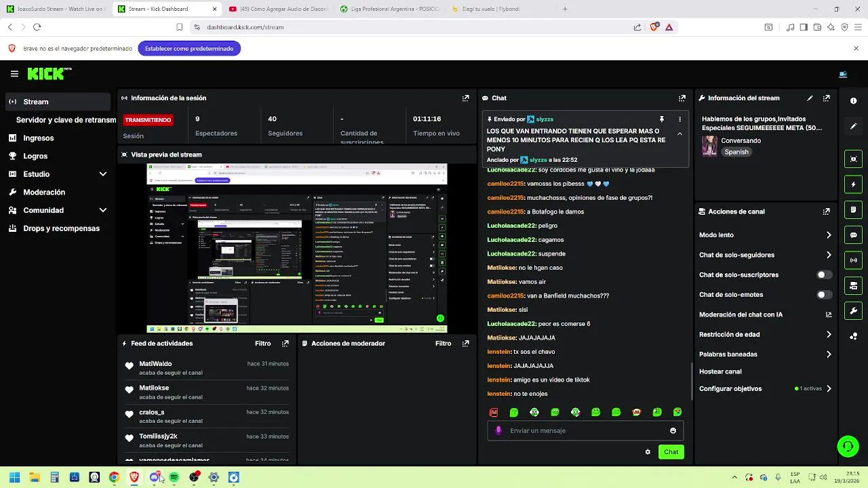Send message with the green Chat button
The image size is (868, 488).
point(671,452)
